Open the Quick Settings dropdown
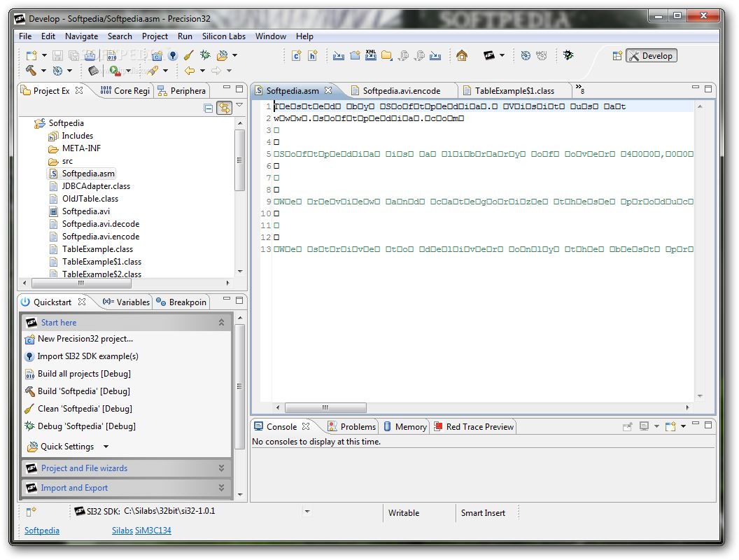Viewport: 739px width, 560px height. pyautogui.click(x=106, y=447)
